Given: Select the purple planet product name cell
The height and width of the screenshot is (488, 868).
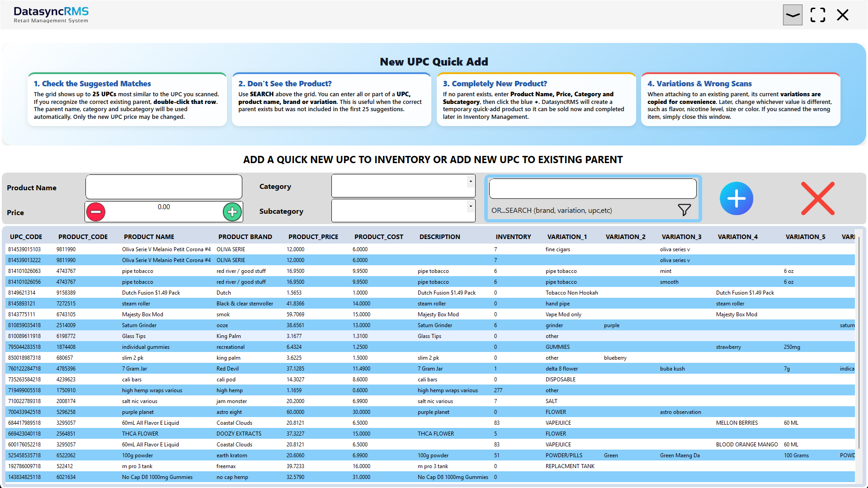Looking at the screenshot, I should click(x=137, y=412).
